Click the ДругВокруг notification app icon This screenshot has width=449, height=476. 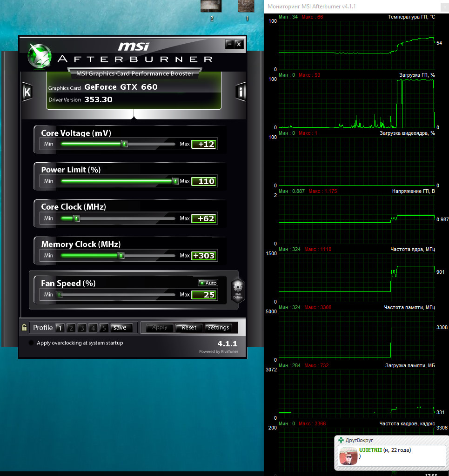pos(341,440)
